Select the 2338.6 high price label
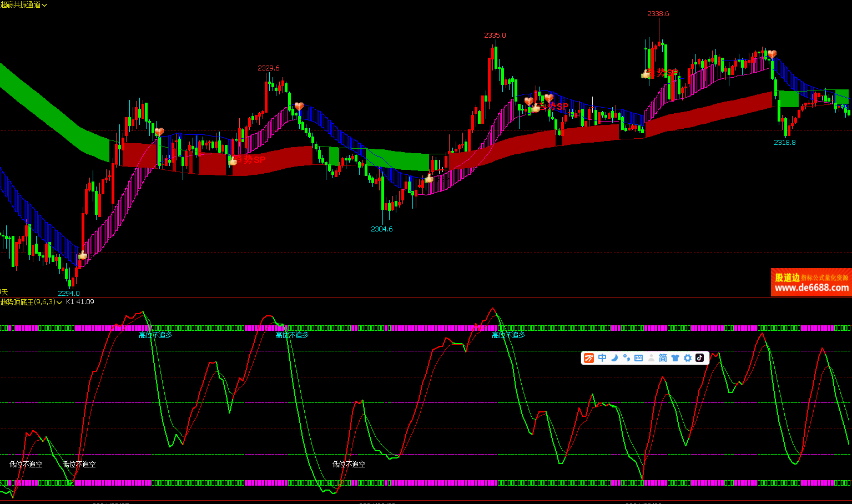Viewport: 852px width, 504px height. point(658,14)
